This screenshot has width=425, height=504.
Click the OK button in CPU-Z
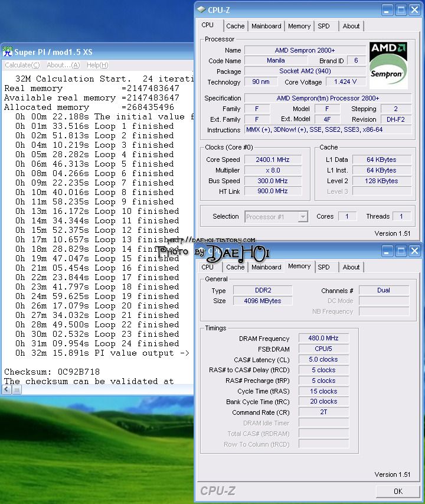coord(398,491)
